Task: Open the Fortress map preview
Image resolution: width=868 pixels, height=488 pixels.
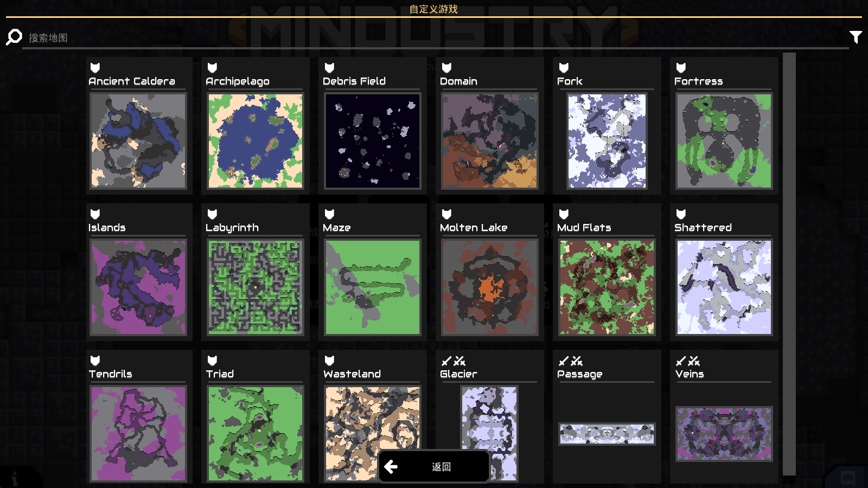Action: point(724,141)
